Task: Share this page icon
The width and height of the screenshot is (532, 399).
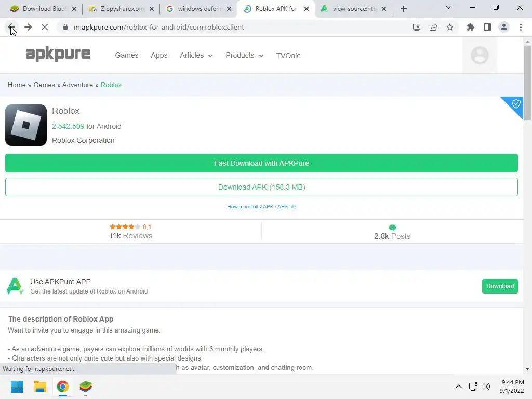Action: (x=433, y=27)
